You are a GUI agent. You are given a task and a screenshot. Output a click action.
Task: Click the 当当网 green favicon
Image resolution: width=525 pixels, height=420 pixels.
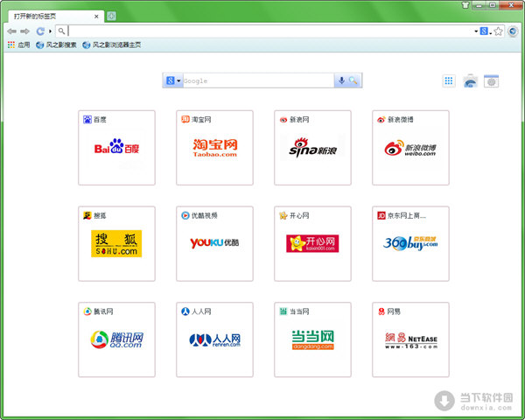[x=283, y=311]
